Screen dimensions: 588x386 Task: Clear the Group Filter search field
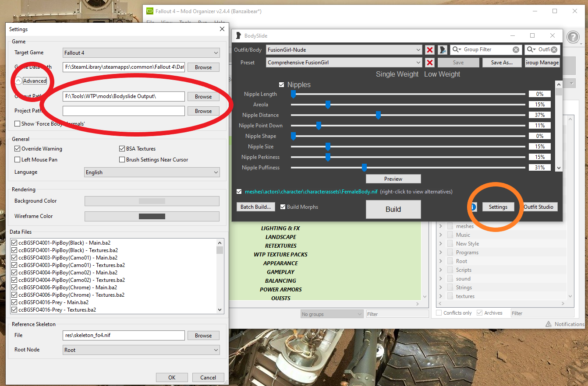click(x=516, y=50)
